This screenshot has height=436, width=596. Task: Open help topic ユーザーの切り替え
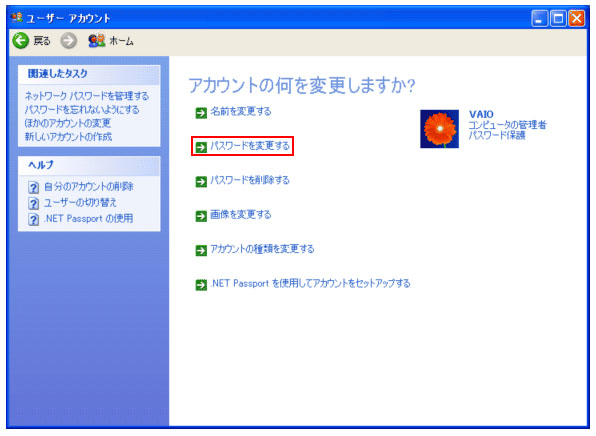click(80, 202)
